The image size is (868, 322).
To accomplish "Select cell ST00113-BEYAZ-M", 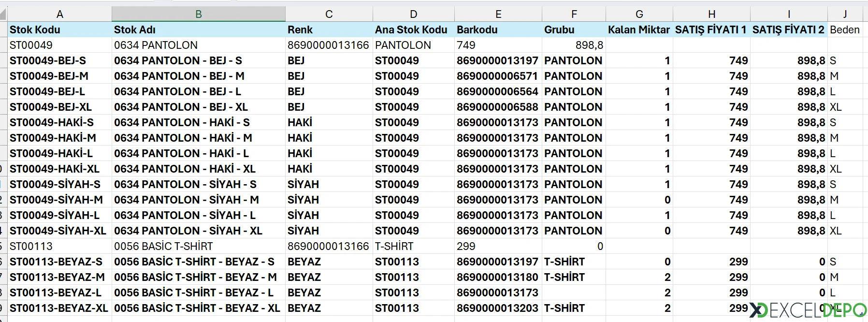I will pos(57,277).
